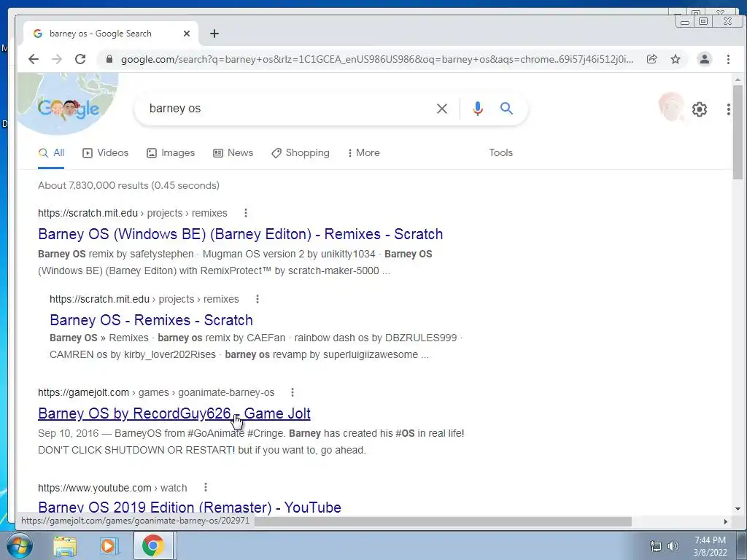Click the address bar URL
The image size is (747, 560).
(x=376, y=60)
